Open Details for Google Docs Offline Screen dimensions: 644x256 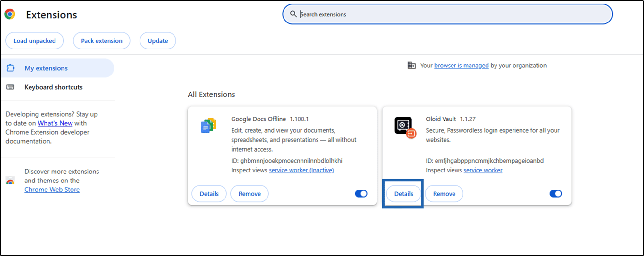pos(209,194)
